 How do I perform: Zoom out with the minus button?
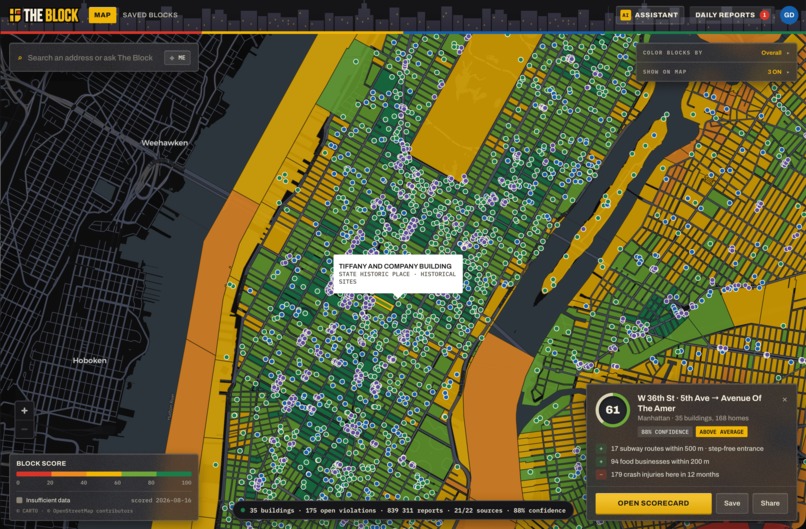point(24,429)
